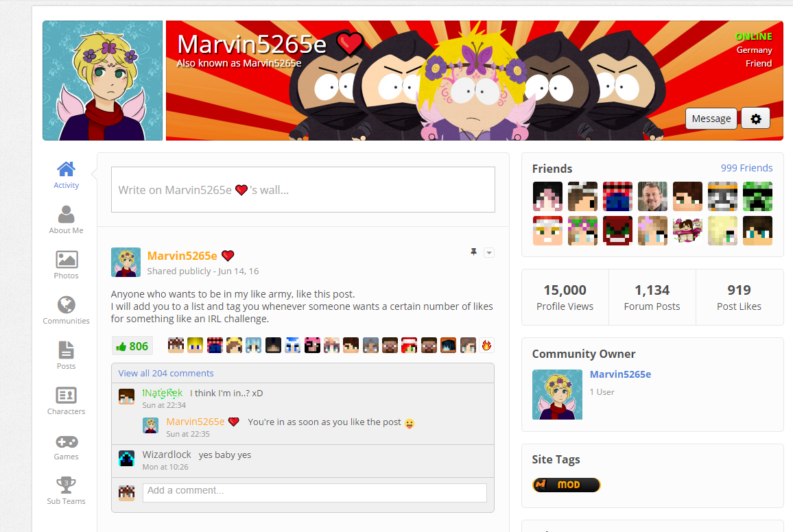Viewport: 793px width, 532px height.
Task: Click the real-photo man friend avatar
Action: (x=652, y=196)
